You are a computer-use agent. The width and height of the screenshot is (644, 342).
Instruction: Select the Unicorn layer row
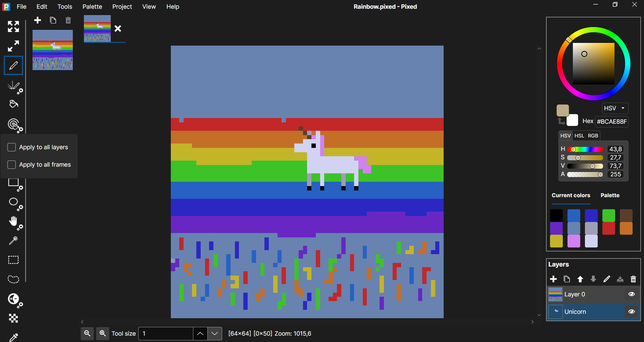click(x=593, y=312)
